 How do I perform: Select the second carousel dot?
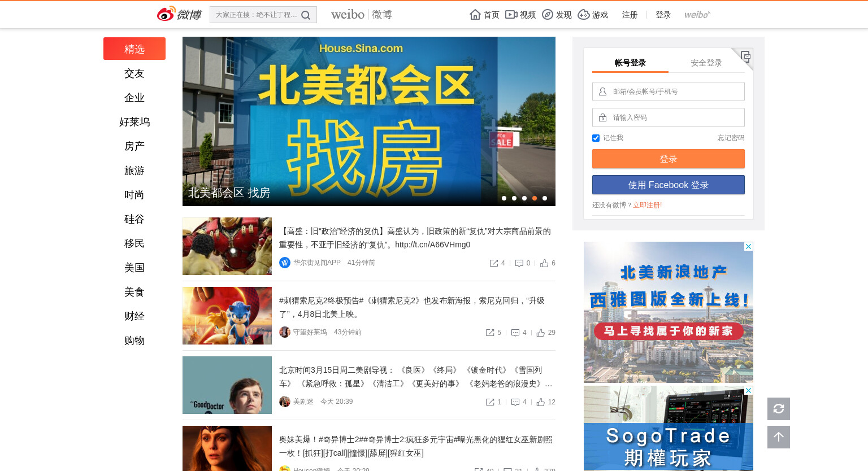tap(514, 198)
